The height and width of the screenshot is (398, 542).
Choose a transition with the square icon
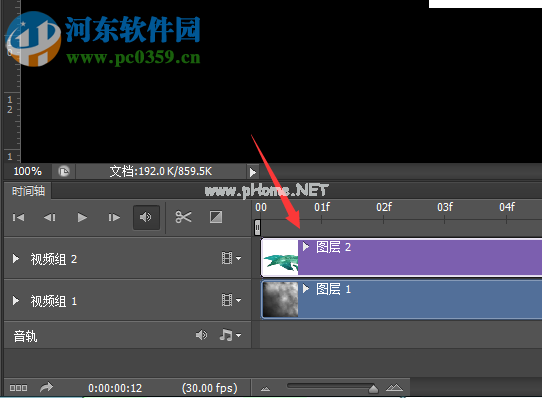click(x=216, y=217)
